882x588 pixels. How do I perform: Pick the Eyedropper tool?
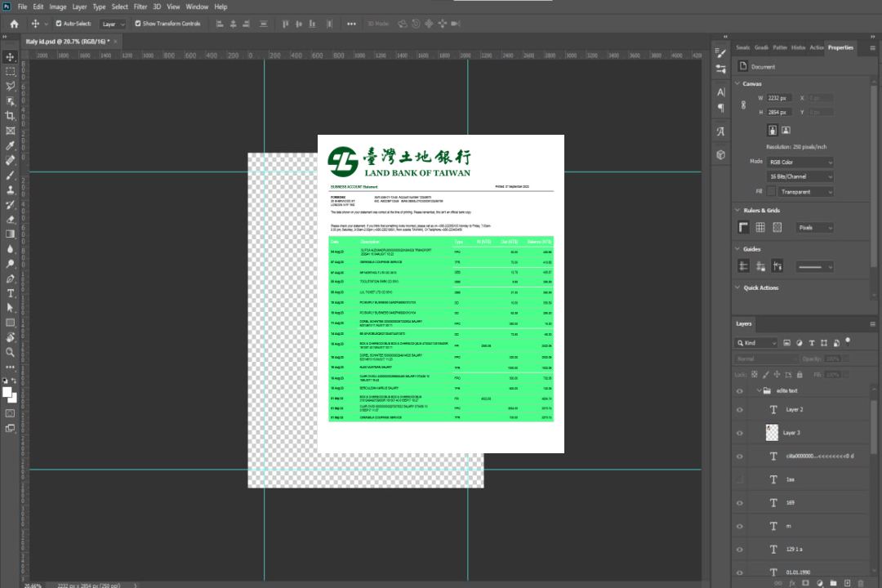click(11, 145)
